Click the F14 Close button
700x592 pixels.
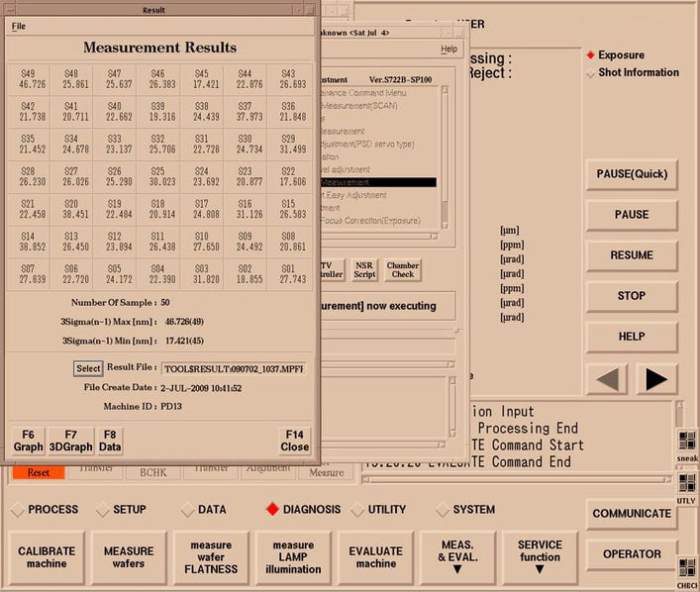click(295, 441)
